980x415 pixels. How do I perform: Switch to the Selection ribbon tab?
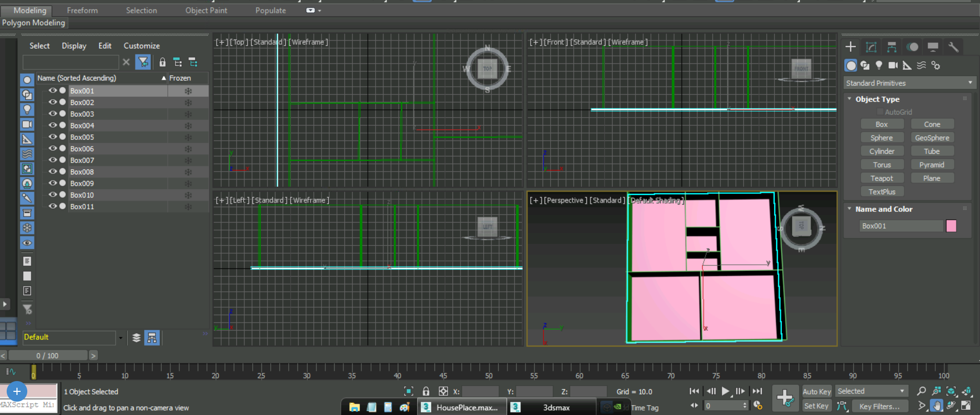click(142, 10)
